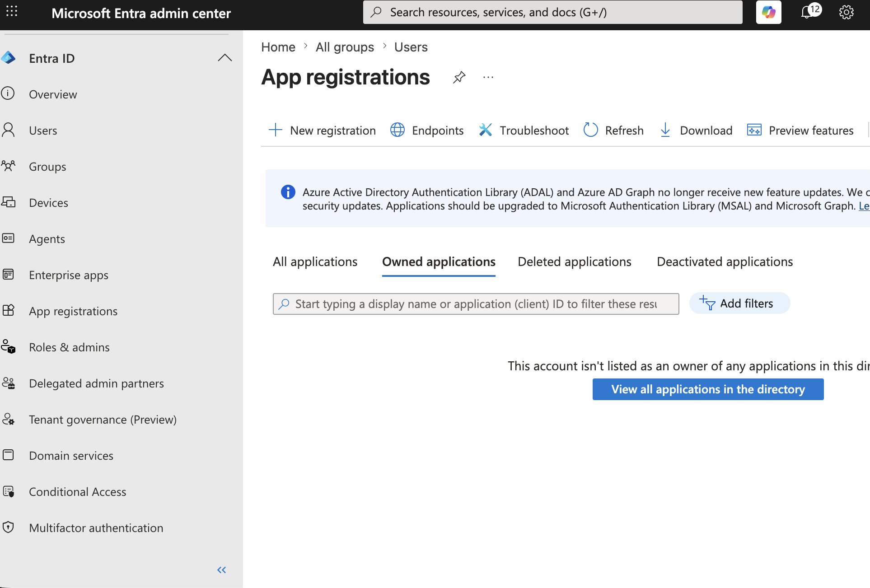This screenshot has height=588, width=870.
Task: Open Groups in the sidebar
Action: tap(47, 167)
